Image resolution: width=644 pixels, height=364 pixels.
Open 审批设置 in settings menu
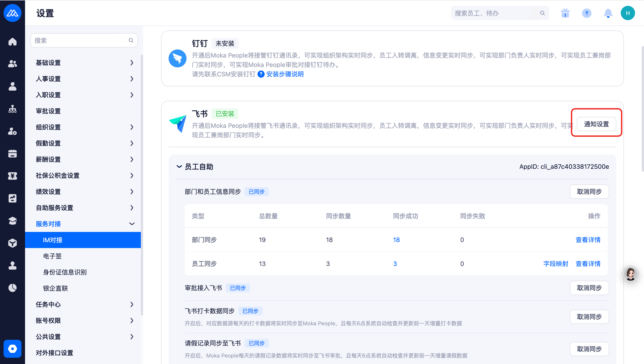coord(48,111)
